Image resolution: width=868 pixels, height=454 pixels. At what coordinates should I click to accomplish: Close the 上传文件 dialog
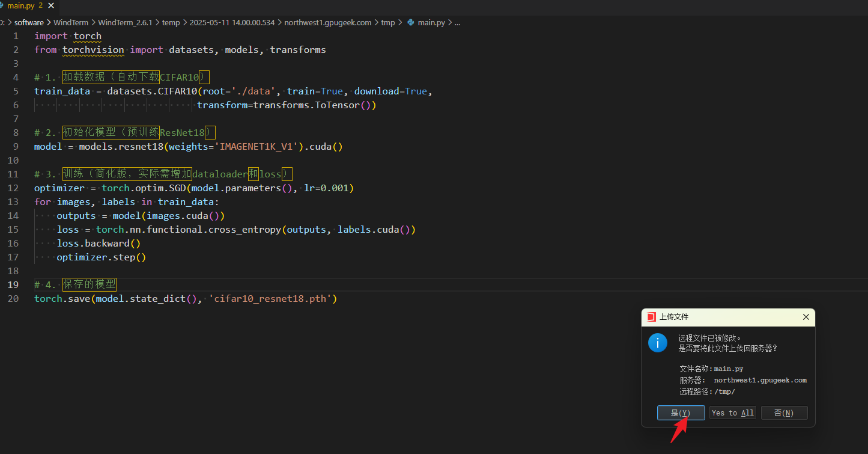pos(806,317)
